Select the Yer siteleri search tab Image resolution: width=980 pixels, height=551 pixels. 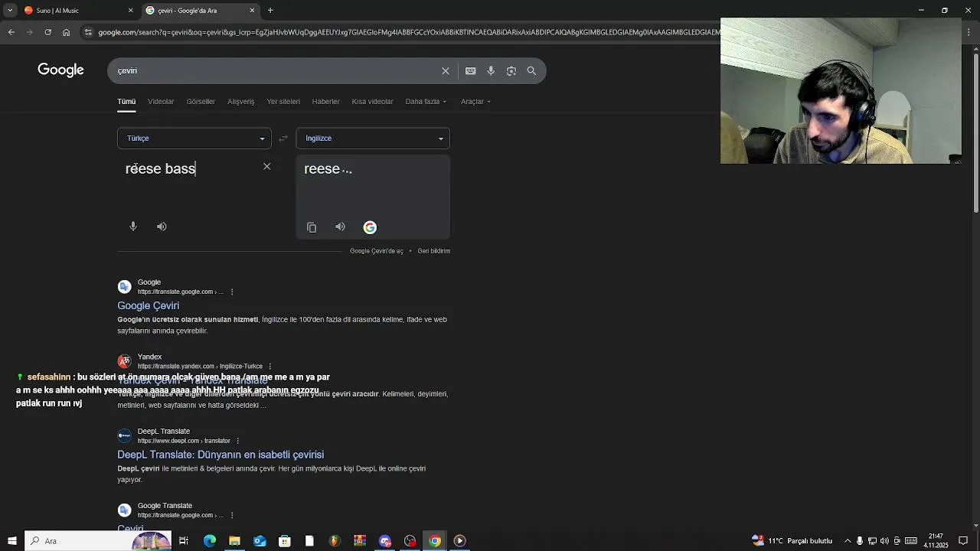pyautogui.click(x=283, y=102)
